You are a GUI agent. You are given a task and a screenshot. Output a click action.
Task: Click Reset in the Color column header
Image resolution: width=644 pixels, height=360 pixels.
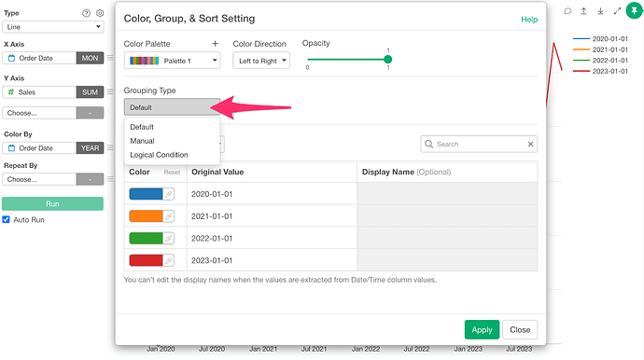172,173
